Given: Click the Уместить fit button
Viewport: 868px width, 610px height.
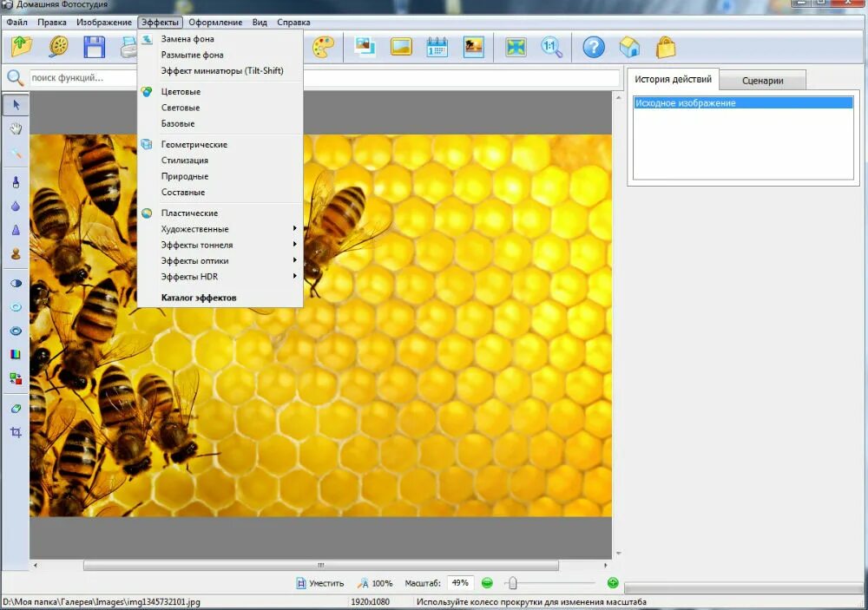Looking at the screenshot, I should click(320, 583).
